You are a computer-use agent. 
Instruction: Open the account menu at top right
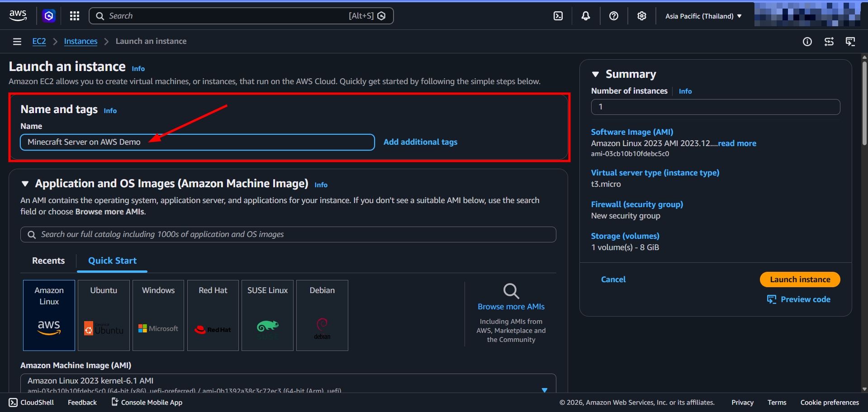[x=807, y=14]
